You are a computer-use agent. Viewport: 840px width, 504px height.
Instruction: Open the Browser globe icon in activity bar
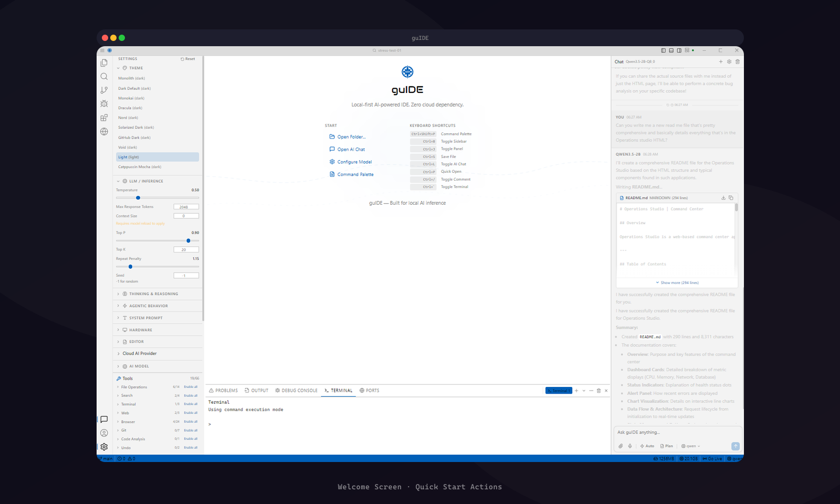point(104,131)
